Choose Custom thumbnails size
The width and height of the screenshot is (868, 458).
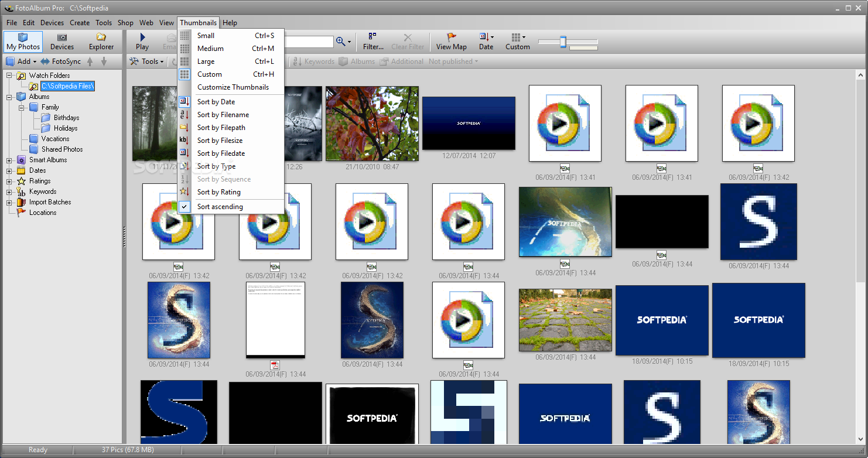coord(231,74)
